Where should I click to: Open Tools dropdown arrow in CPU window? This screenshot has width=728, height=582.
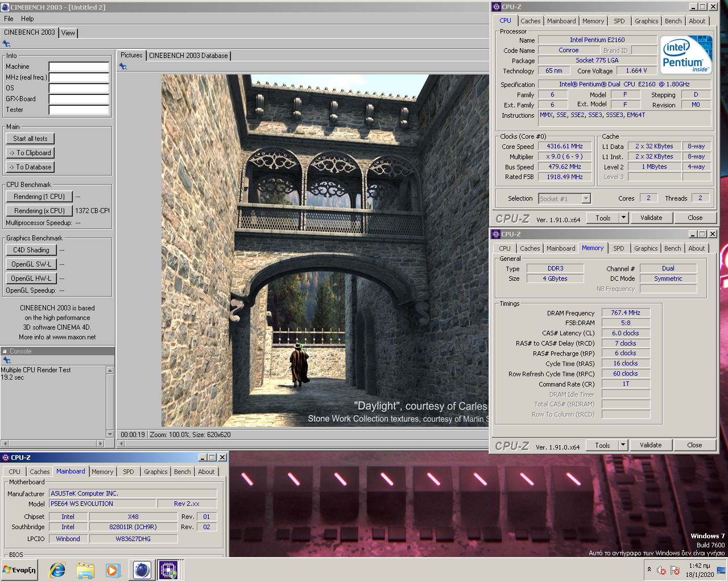point(623,218)
